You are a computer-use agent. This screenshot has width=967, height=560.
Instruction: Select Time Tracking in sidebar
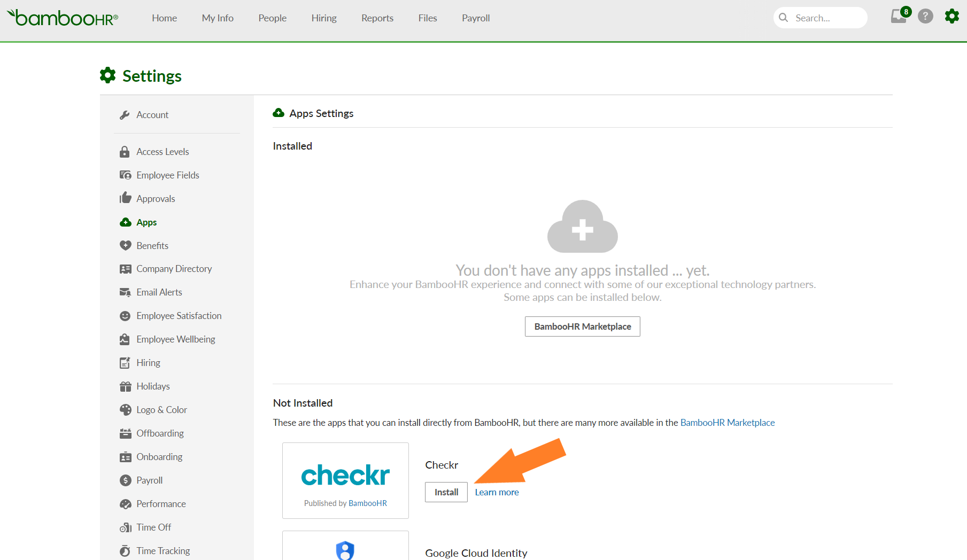click(x=163, y=551)
